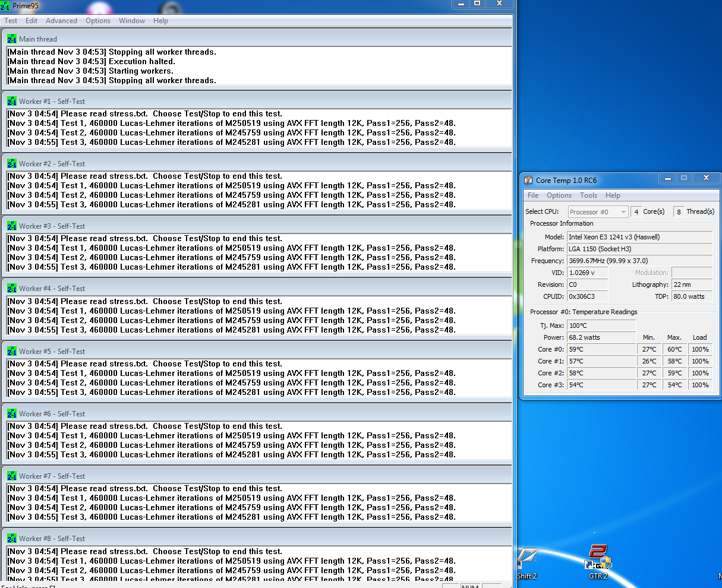Viewport: 722px width, 588px height.
Task: Click the Worker #1 window icon
Action: point(12,101)
